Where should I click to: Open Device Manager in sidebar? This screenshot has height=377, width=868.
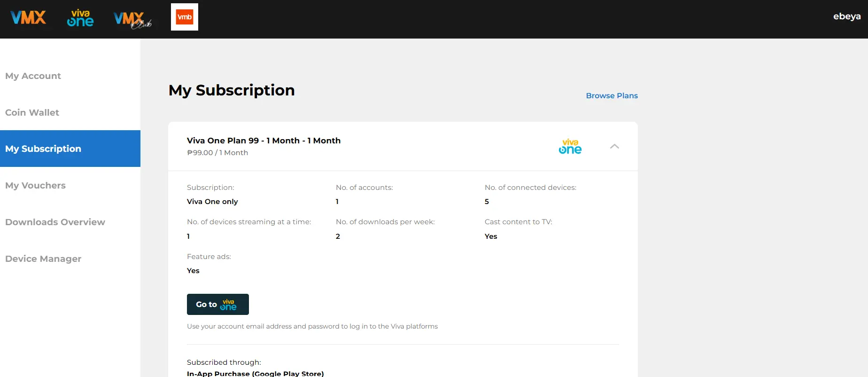(43, 259)
